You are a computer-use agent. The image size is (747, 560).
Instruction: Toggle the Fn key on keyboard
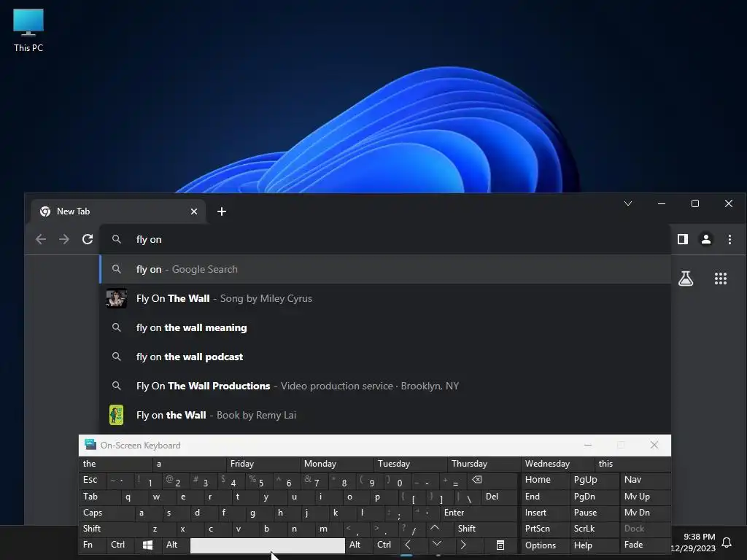(x=93, y=545)
